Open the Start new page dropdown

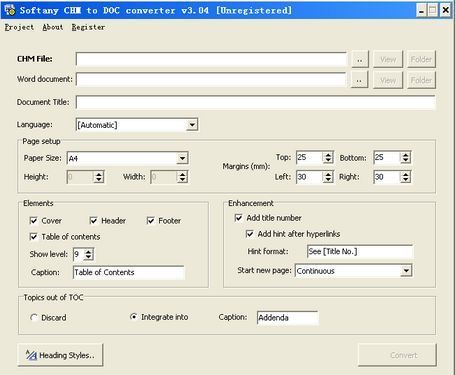[x=406, y=271]
